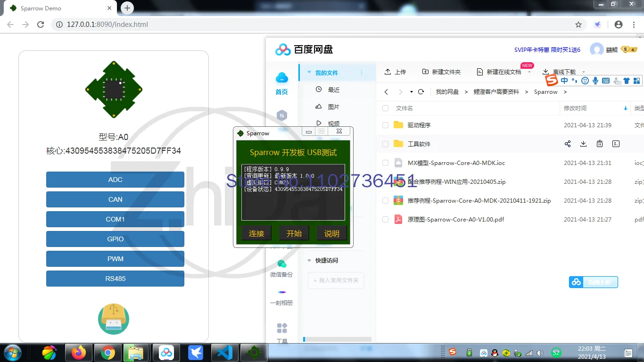Open the 新建在线文档 dropdown arrow
Viewport: 644px width, 362px height.
tap(529, 72)
